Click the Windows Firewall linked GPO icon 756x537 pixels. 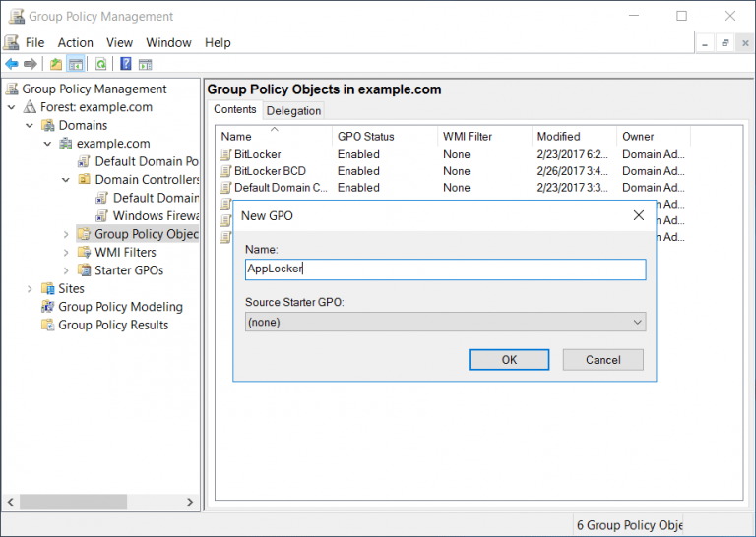point(101,215)
